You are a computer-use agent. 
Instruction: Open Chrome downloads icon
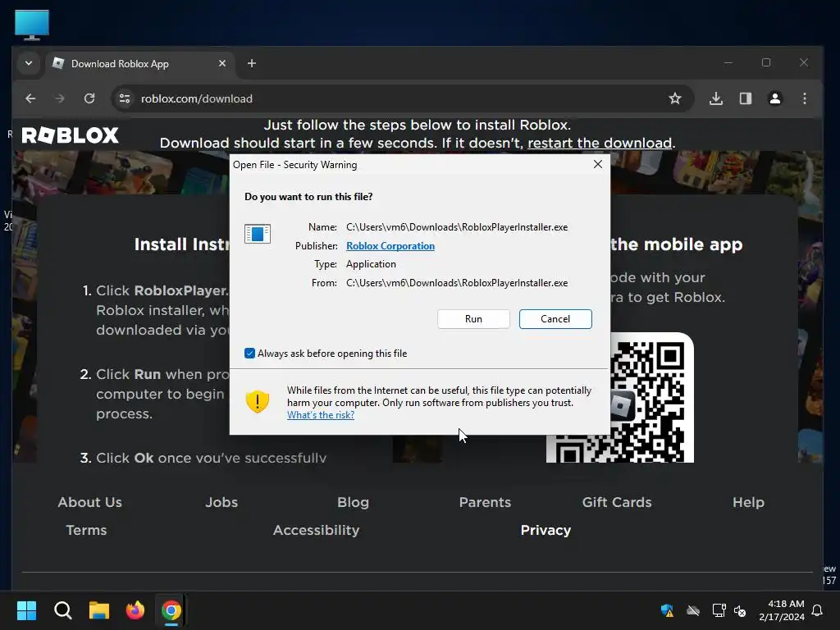pyautogui.click(x=715, y=98)
